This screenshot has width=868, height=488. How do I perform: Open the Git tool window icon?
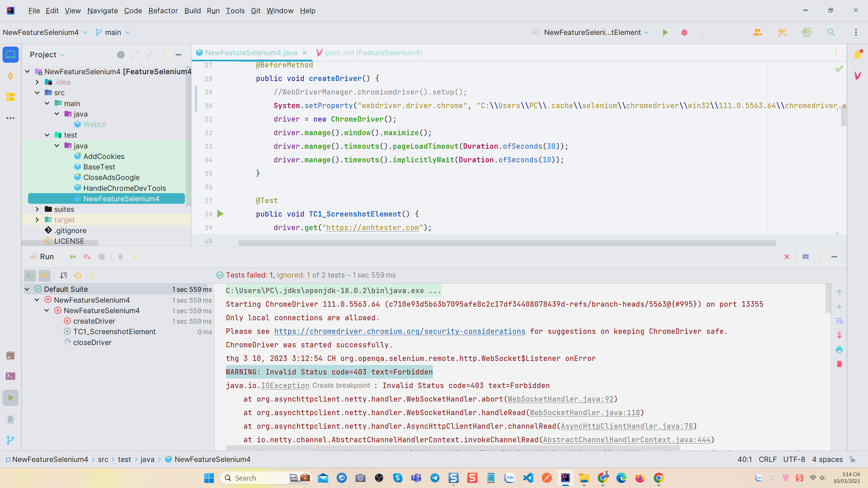coord(11,440)
